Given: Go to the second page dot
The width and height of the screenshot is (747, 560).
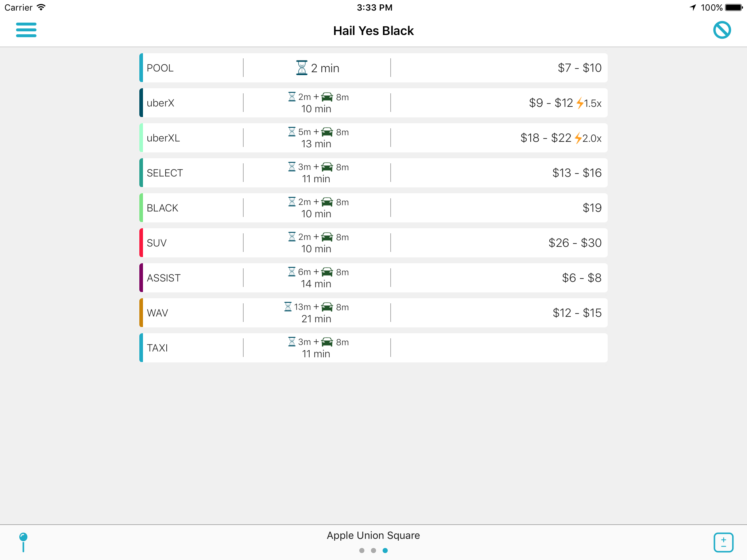Looking at the screenshot, I should (373, 551).
